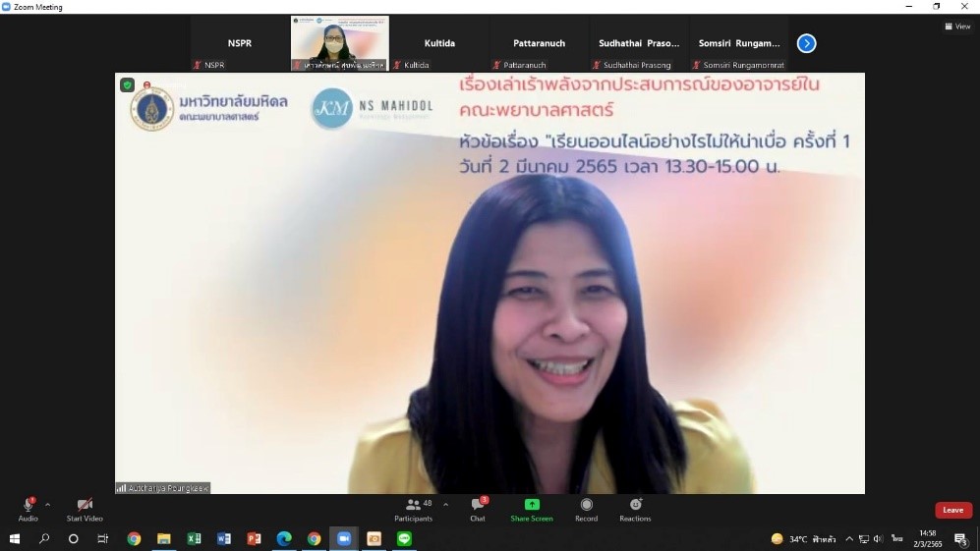The width and height of the screenshot is (980, 551).
Task: Leave the meeting
Action: pos(953,511)
